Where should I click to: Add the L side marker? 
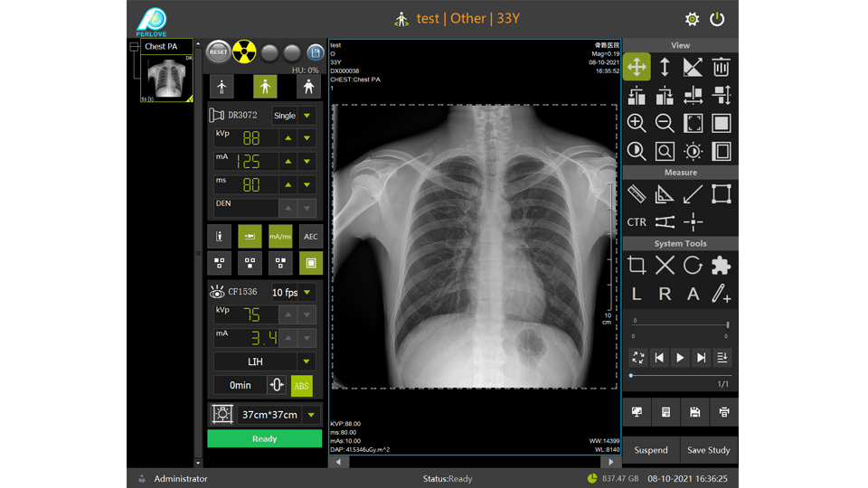coord(637,294)
